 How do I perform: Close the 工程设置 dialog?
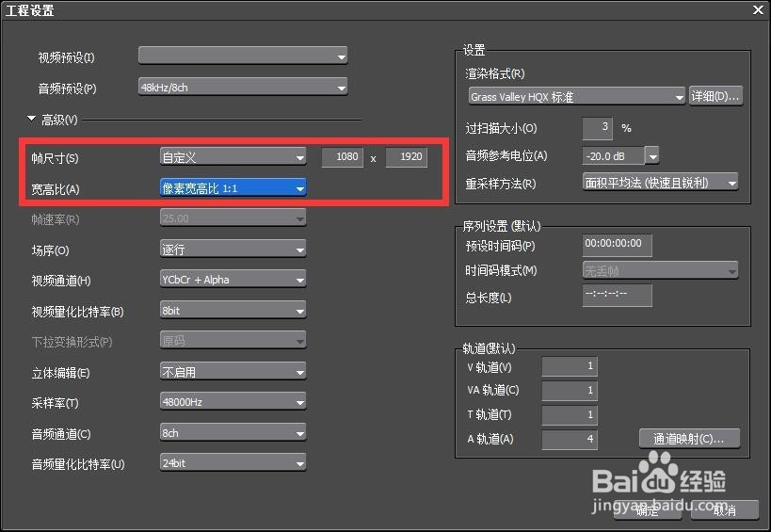click(x=758, y=9)
